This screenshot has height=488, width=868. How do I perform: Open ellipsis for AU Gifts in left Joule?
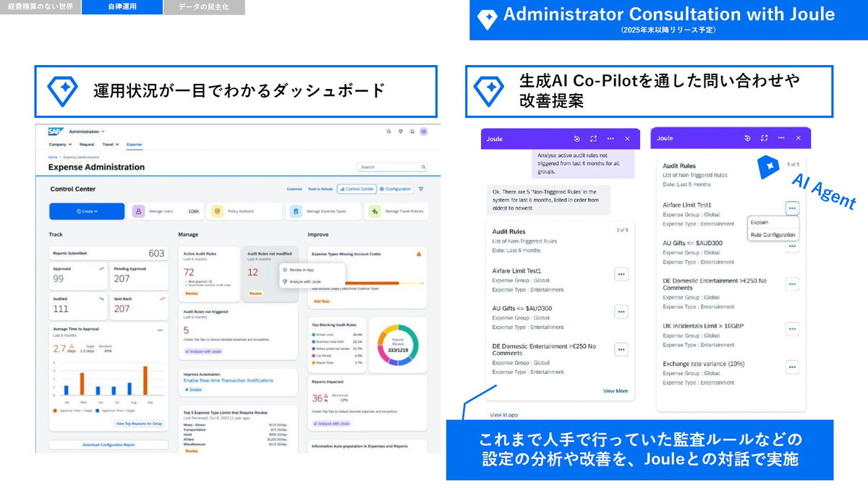pos(621,312)
